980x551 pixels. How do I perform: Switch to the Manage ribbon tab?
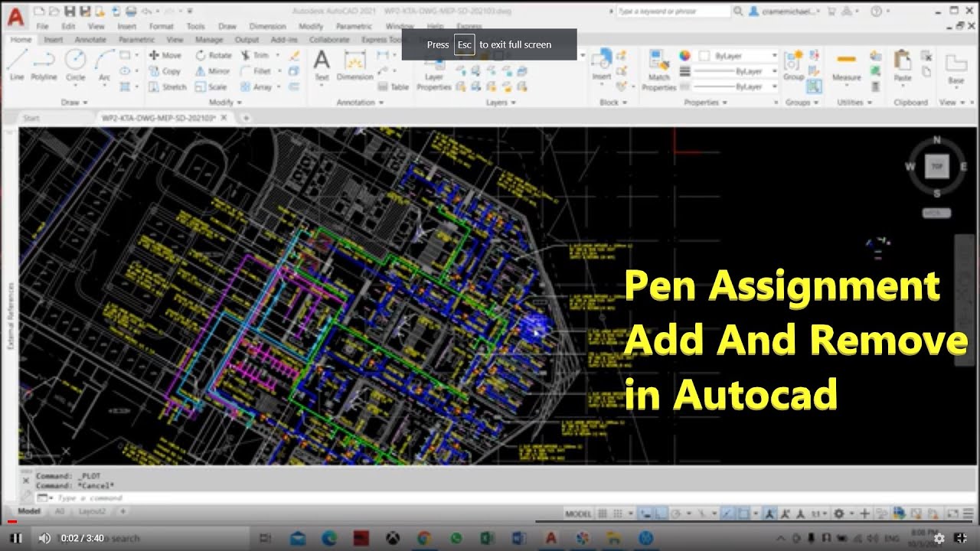pyautogui.click(x=209, y=40)
